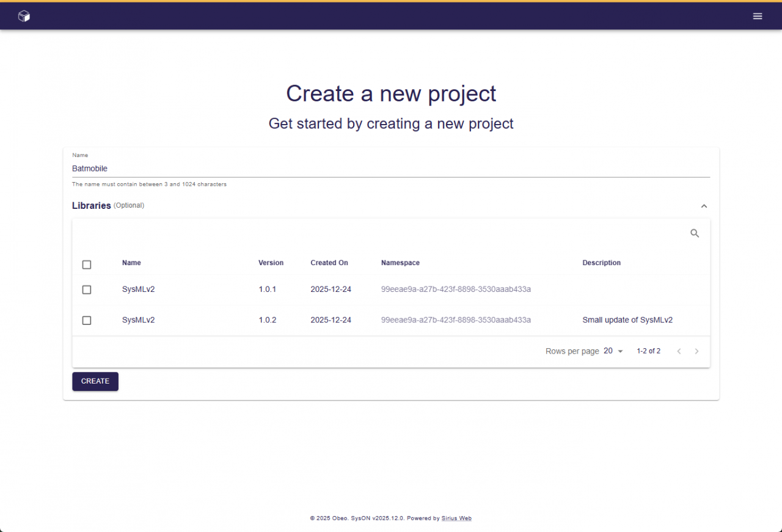This screenshot has width=782, height=532.
Task: Click the Created On column header
Action: coord(329,263)
